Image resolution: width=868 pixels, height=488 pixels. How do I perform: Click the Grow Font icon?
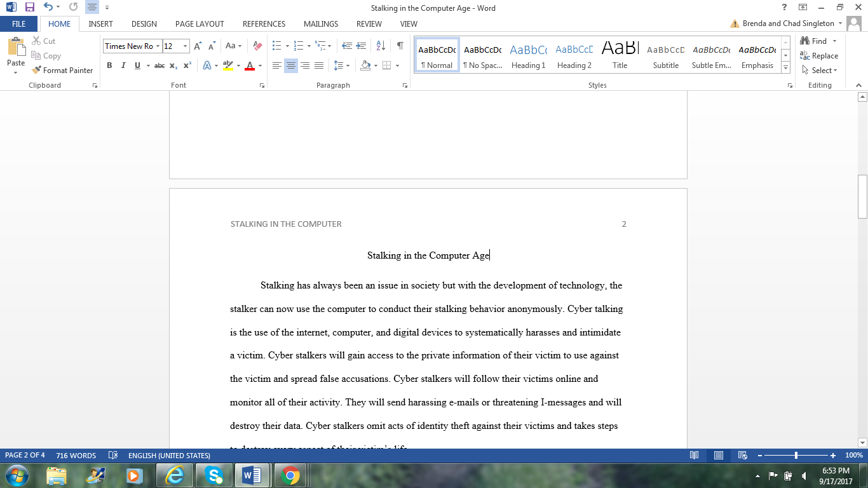coord(198,46)
